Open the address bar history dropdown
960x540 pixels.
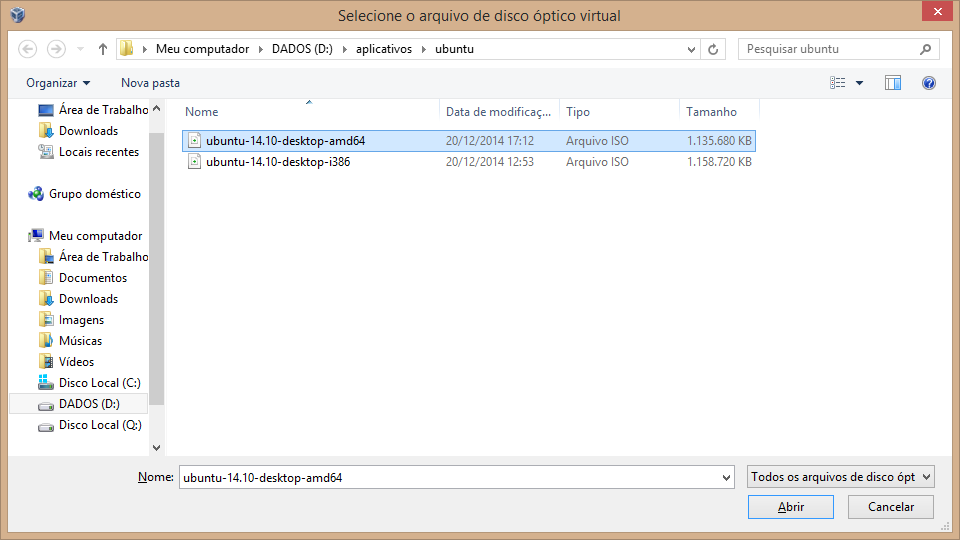coord(691,50)
